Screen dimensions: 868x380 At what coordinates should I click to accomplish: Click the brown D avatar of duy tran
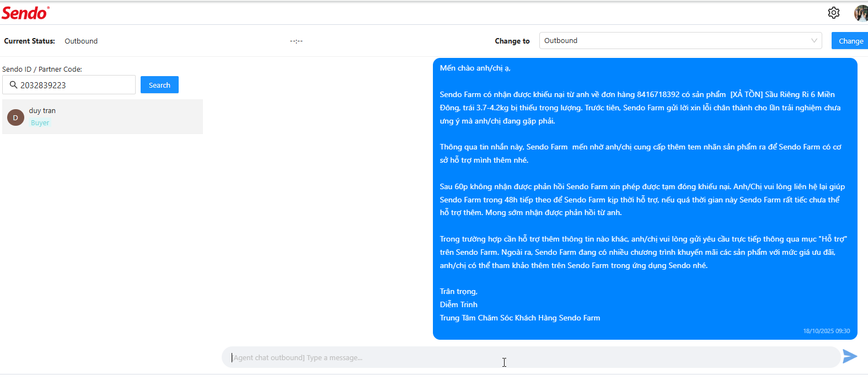click(15, 117)
